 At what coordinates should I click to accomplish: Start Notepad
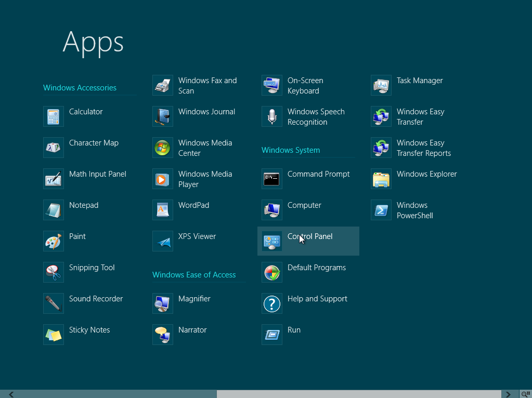71,210
